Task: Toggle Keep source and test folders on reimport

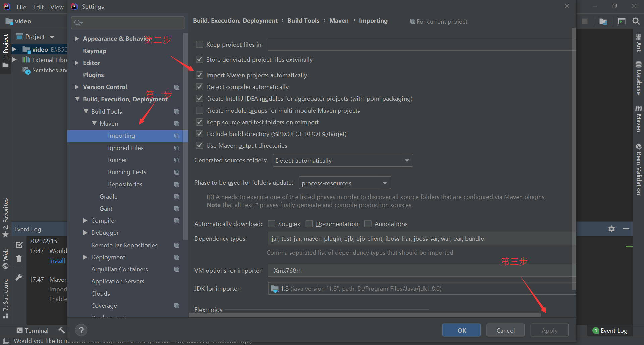Action: pos(199,122)
